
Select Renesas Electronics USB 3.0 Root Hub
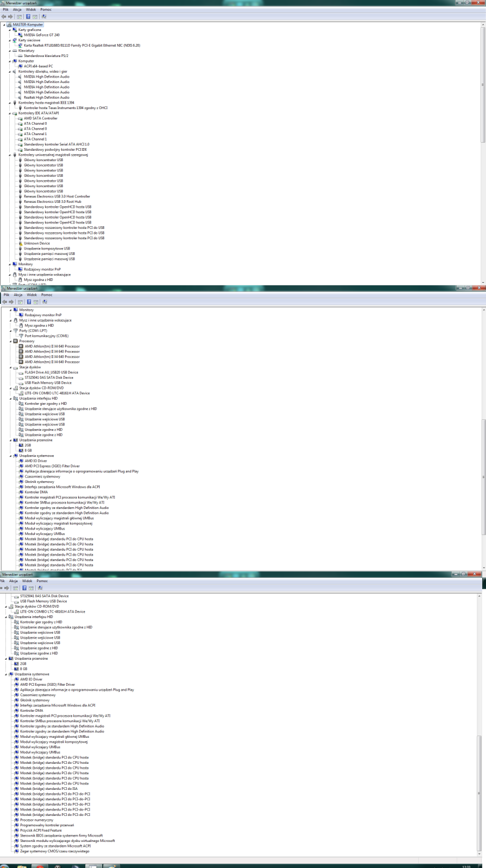(53, 201)
